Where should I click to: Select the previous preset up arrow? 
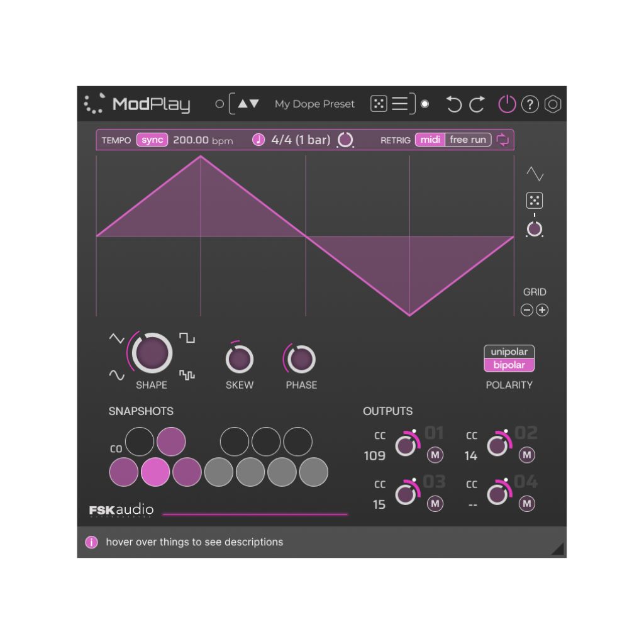pyautogui.click(x=243, y=104)
